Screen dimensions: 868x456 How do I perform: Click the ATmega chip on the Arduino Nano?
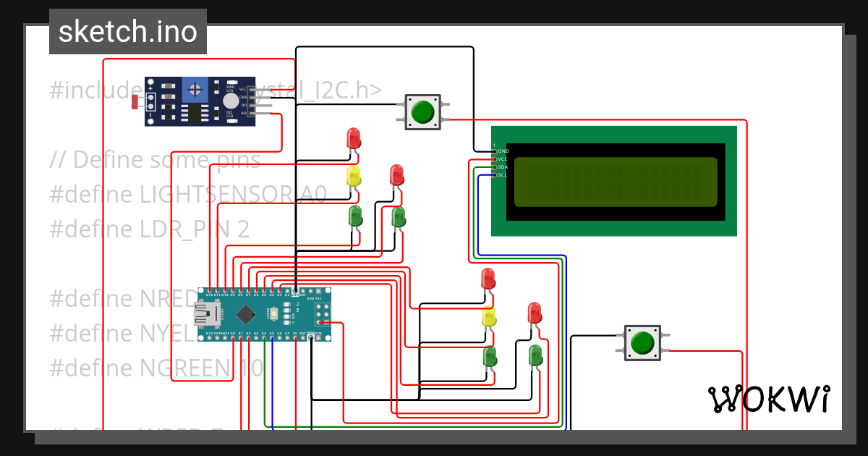tap(246, 313)
